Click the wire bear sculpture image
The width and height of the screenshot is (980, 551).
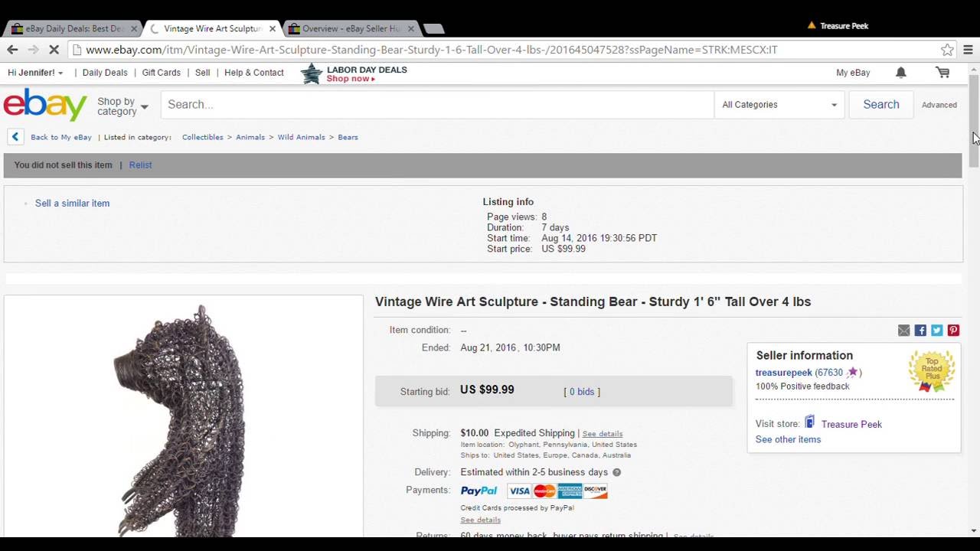tap(184, 417)
